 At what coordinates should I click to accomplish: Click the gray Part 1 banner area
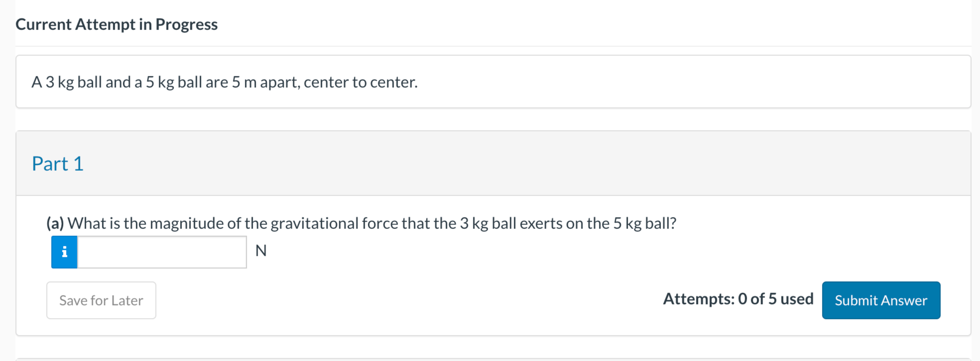pos(457,163)
